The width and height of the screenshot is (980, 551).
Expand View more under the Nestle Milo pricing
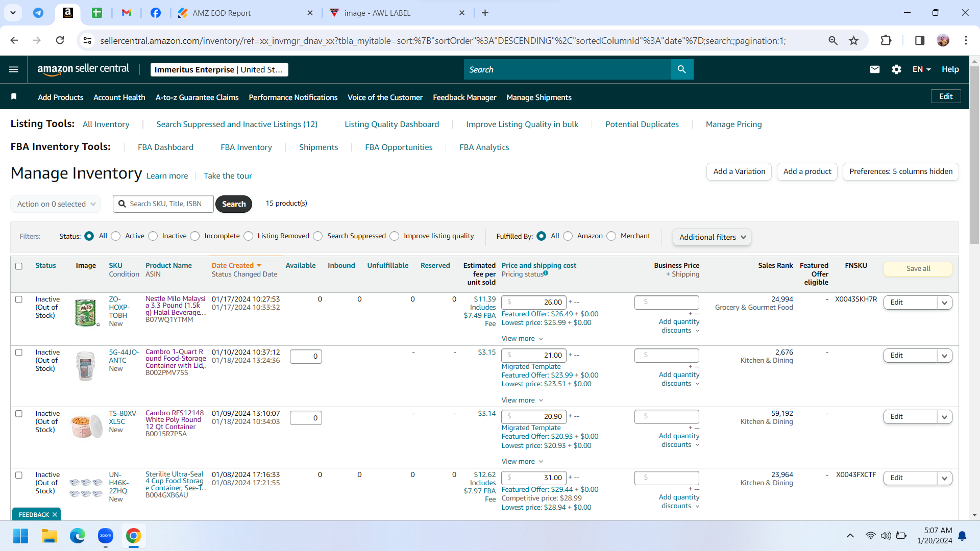(x=522, y=338)
